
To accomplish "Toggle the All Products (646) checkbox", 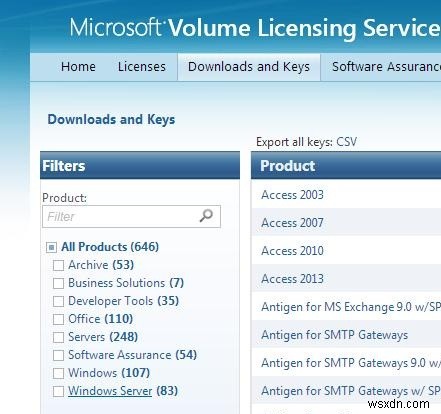I will 51,247.
